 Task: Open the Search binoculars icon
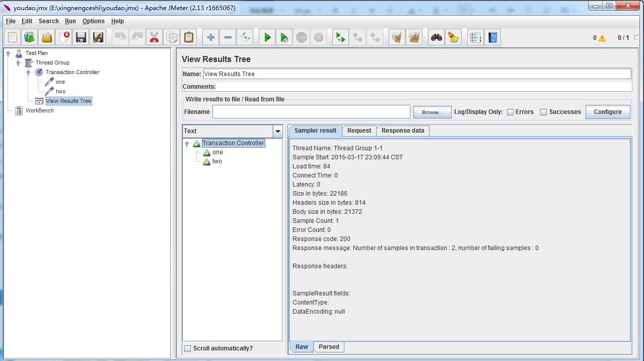(x=437, y=37)
